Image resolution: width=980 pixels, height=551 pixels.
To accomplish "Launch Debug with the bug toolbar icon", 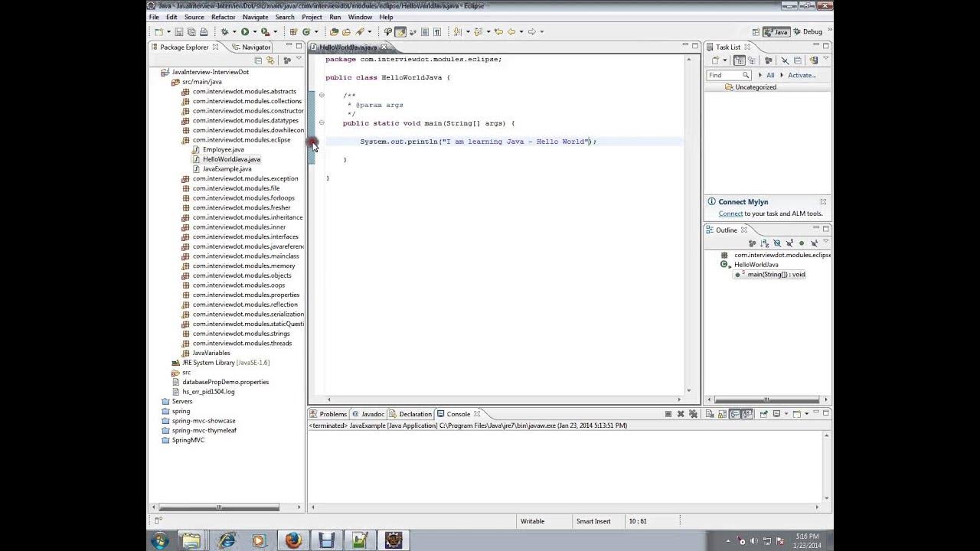I will pos(224,31).
